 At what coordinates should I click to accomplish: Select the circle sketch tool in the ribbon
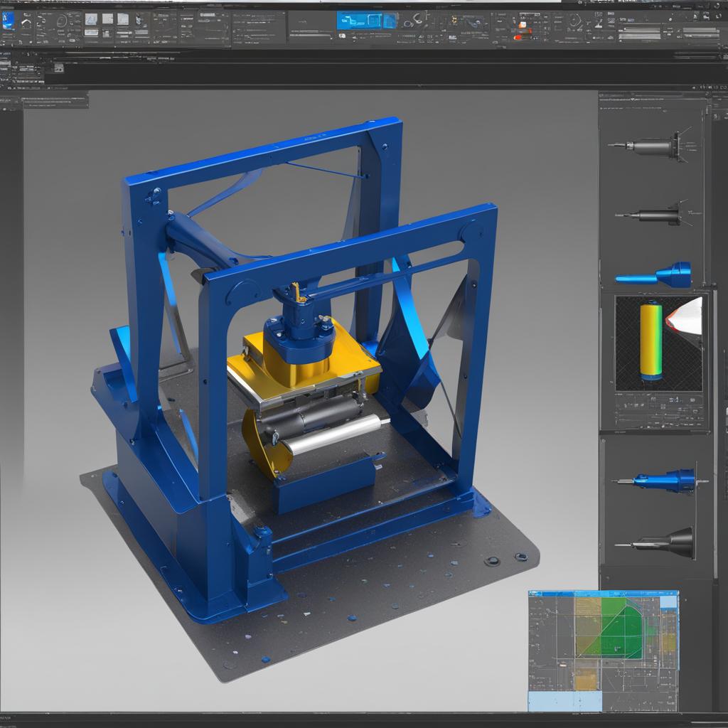pyautogui.click(x=61, y=21)
